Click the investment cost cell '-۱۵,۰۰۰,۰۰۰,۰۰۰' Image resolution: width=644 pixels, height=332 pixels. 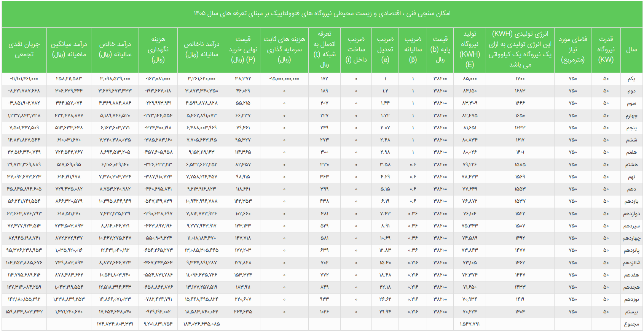pos(284,79)
